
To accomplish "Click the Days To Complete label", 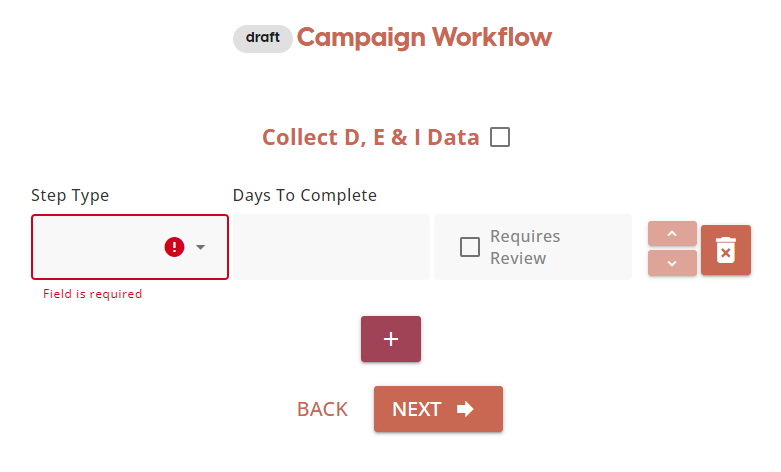I will pos(305,195).
